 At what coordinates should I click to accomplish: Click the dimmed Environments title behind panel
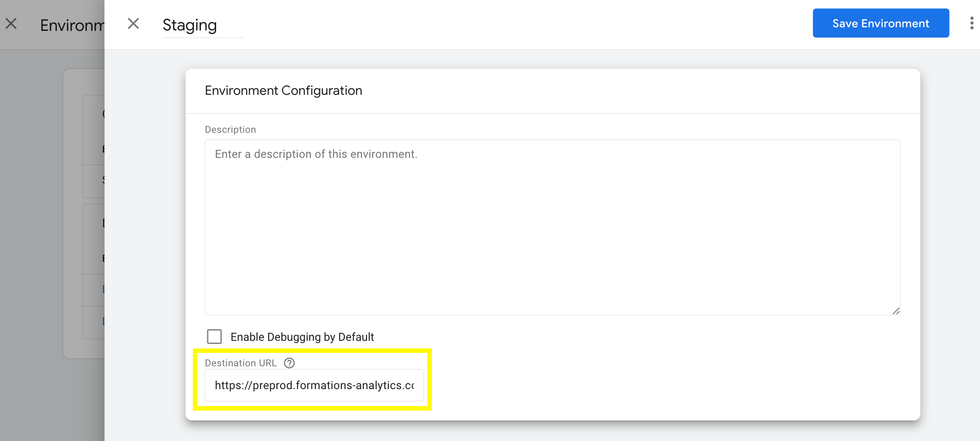[x=72, y=25]
